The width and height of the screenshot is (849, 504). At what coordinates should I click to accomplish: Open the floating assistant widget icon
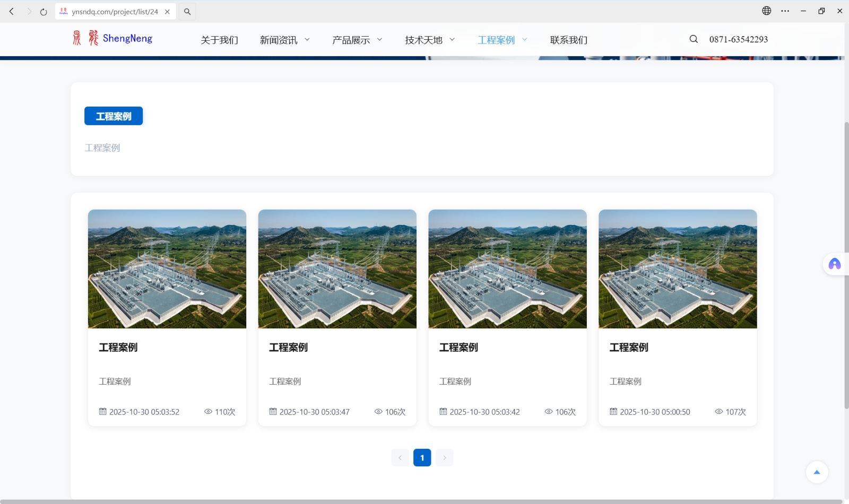(834, 264)
